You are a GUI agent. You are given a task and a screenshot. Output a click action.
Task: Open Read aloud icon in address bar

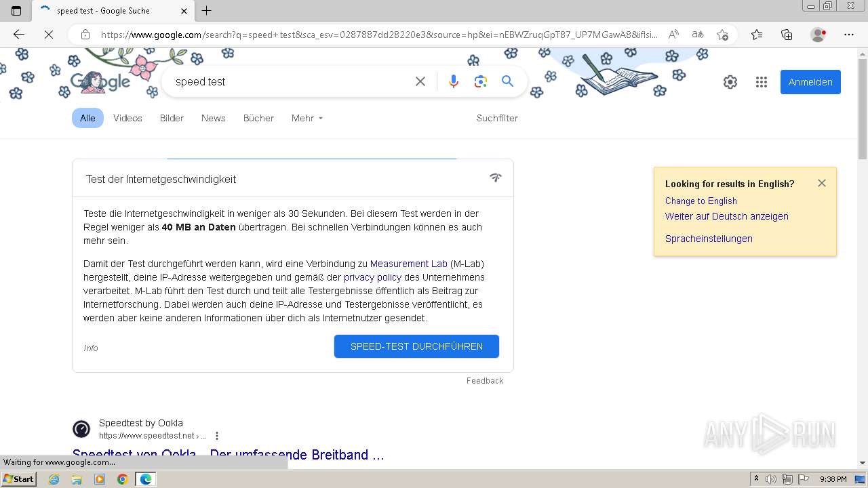pyautogui.click(x=673, y=35)
